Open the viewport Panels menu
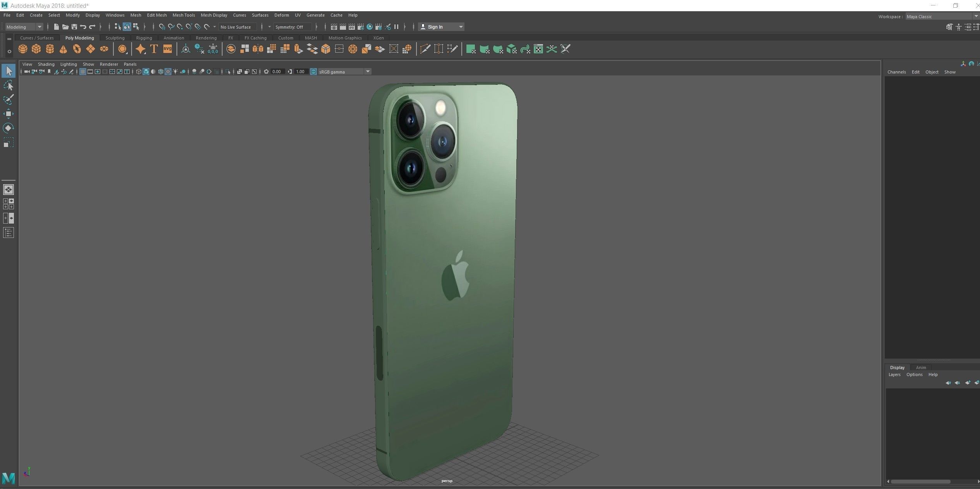The height and width of the screenshot is (489, 980). click(x=130, y=64)
